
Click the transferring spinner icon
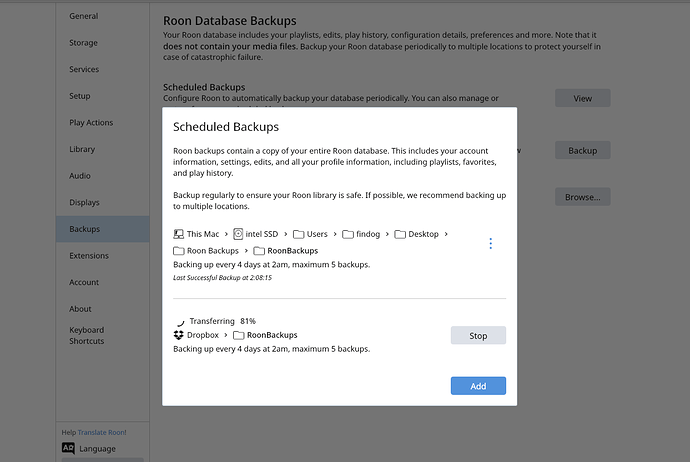coord(180,322)
